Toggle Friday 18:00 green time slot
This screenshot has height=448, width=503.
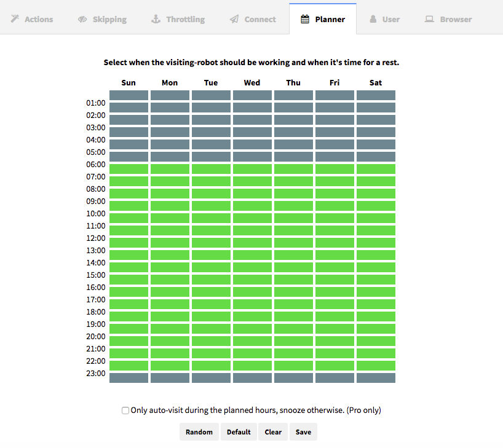click(x=335, y=316)
